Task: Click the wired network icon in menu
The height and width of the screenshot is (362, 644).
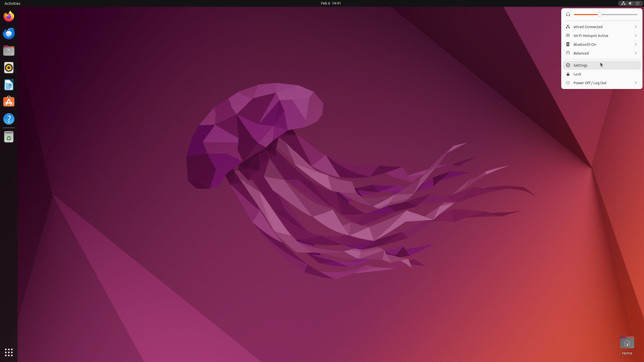Action: pyautogui.click(x=568, y=27)
